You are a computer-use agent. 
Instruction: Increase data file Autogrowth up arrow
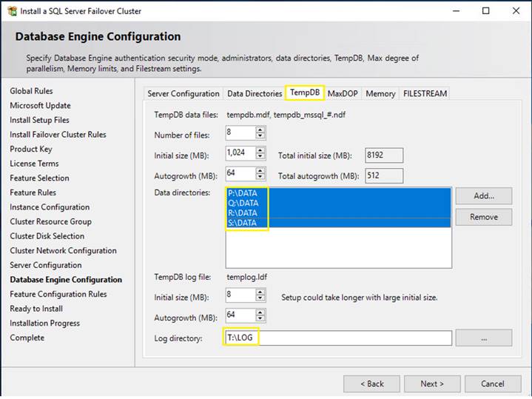pyautogui.click(x=260, y=170)
